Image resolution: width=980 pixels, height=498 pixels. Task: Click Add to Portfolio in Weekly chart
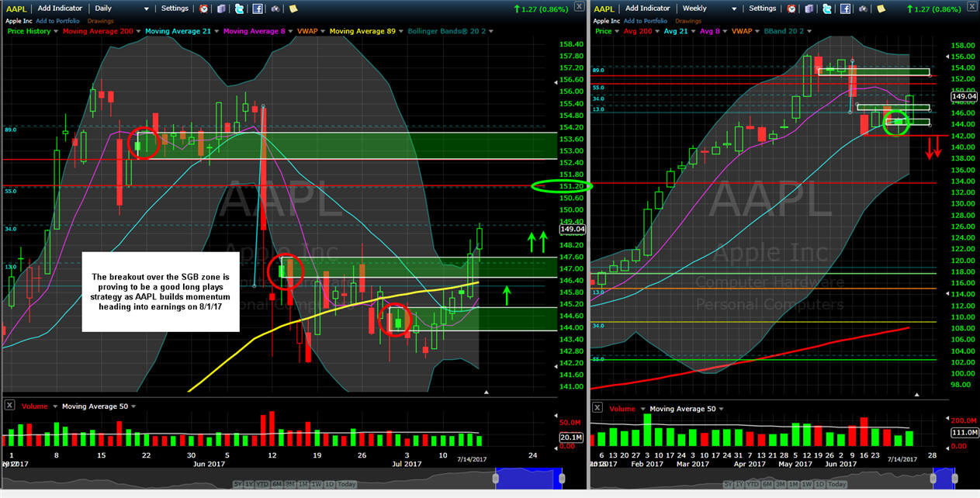[x=645, y=21]
